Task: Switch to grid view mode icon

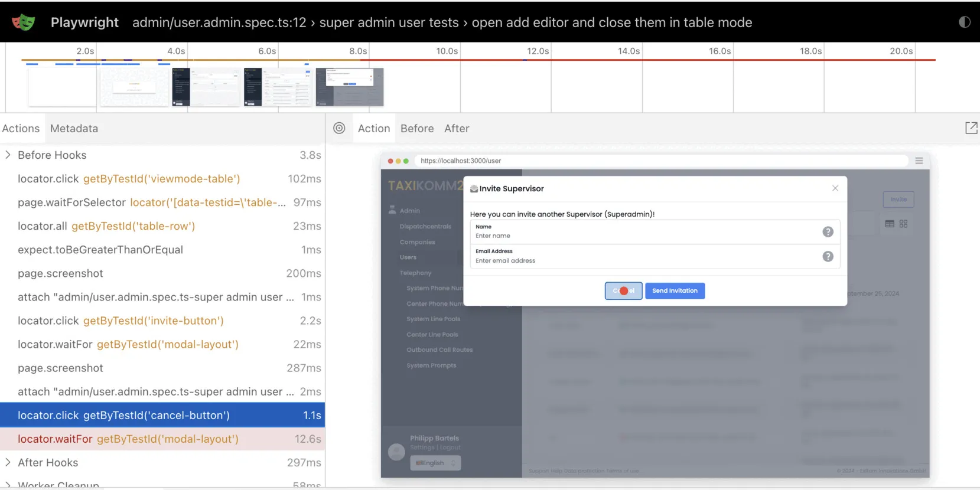Action: tap(903, 224)
